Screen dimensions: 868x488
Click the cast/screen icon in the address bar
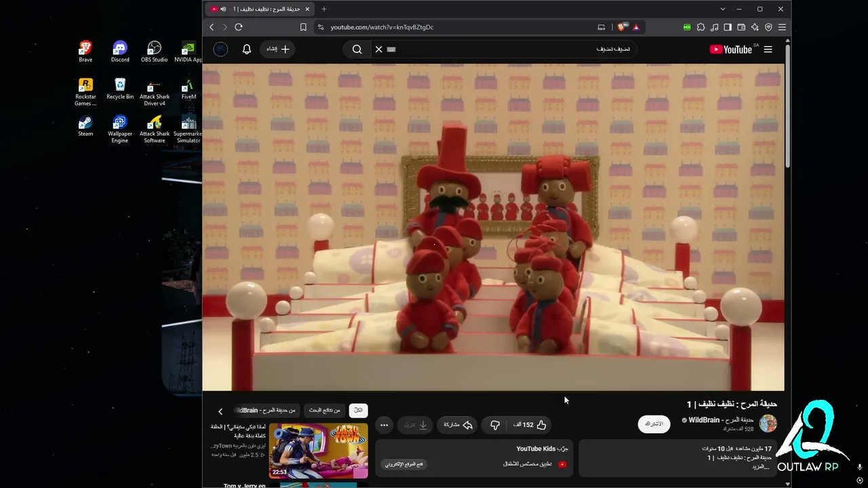click(601, 27)
